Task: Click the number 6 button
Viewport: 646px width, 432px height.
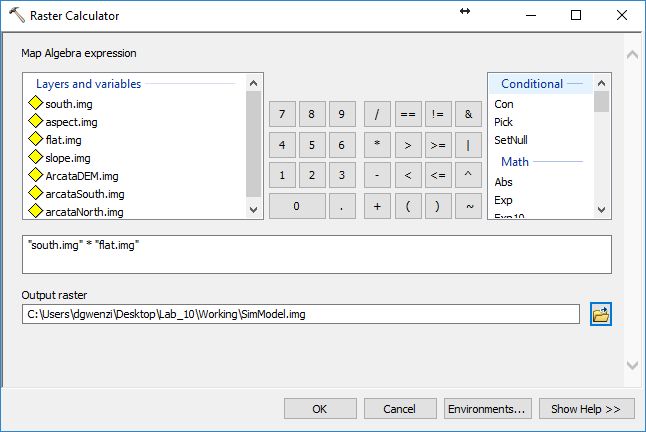Action: (342, 145)
